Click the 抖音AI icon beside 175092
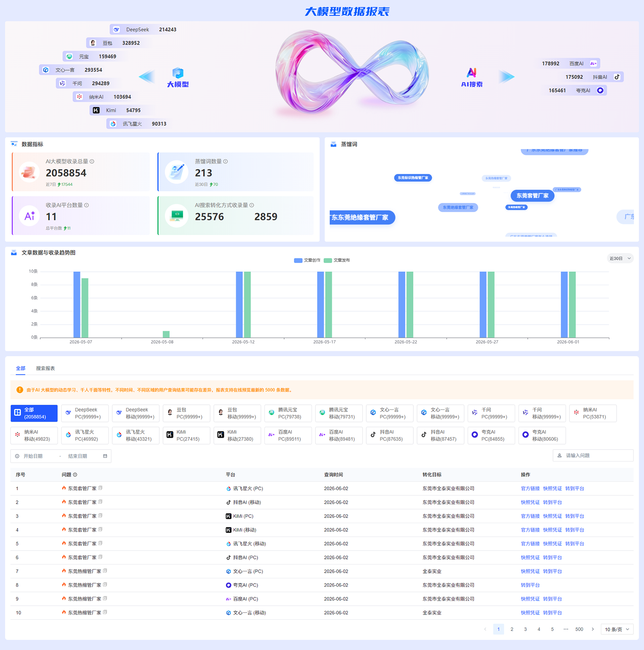644x650 pixels. (x=617, y=77)
